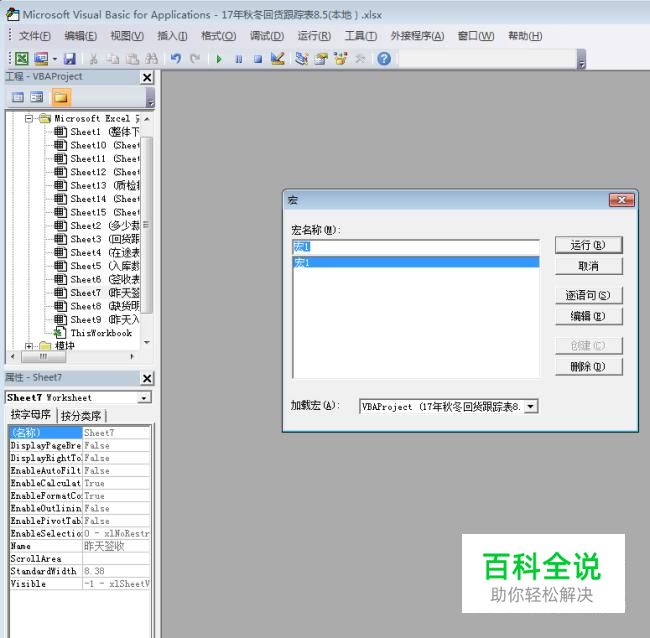The image size is (650, 638).
Task: Click the View Microsoft Excel toolbar icon
Action: click(22, 59)
